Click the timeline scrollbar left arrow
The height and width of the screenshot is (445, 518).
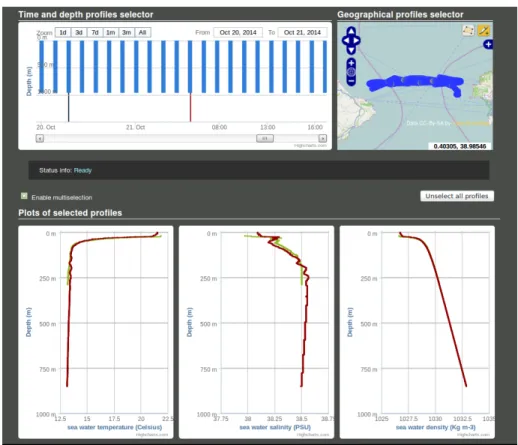40,138
